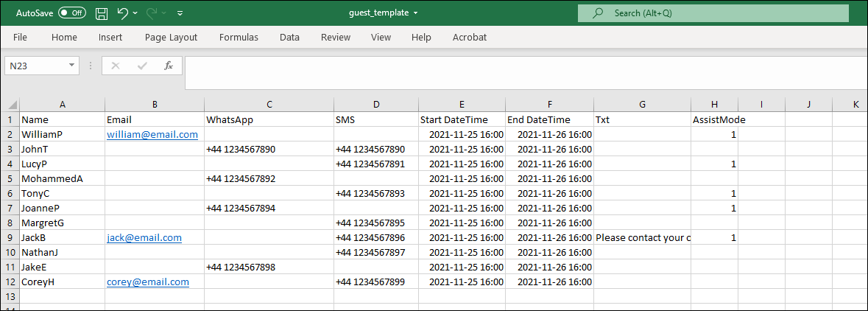Switch to the Page Layout tab
The height and width of the screenshot is (311, 868).
tap(171, 37)
